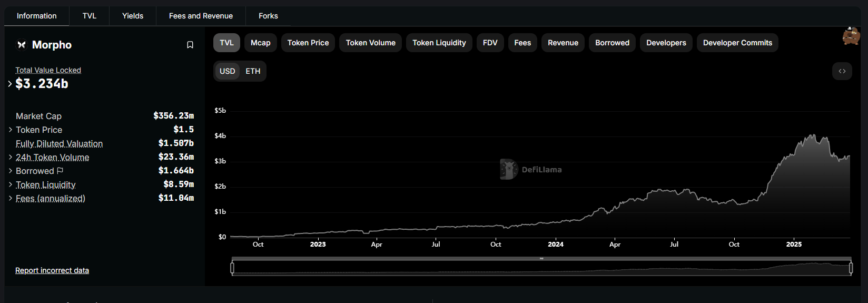Expand the Token Price row
868x303 pixels.
tap(11, 130)
